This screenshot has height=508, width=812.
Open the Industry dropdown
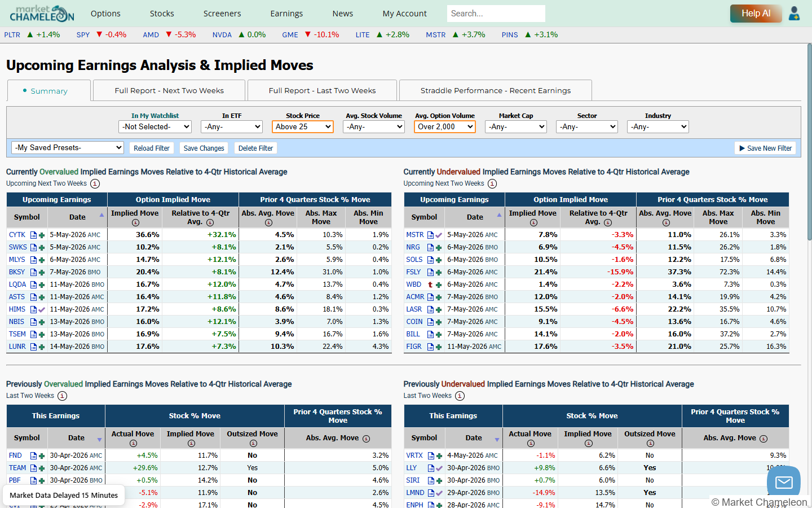(x=658, y=127)
